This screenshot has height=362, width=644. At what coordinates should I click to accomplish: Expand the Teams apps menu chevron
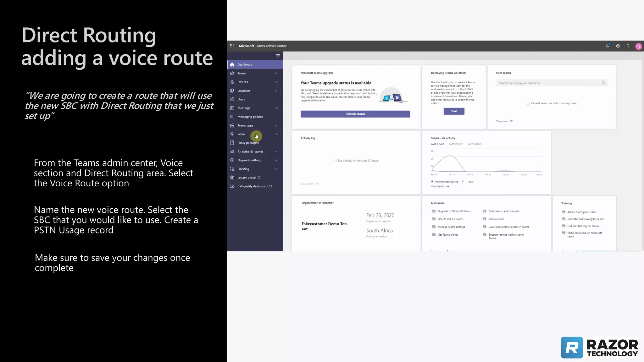276,125
